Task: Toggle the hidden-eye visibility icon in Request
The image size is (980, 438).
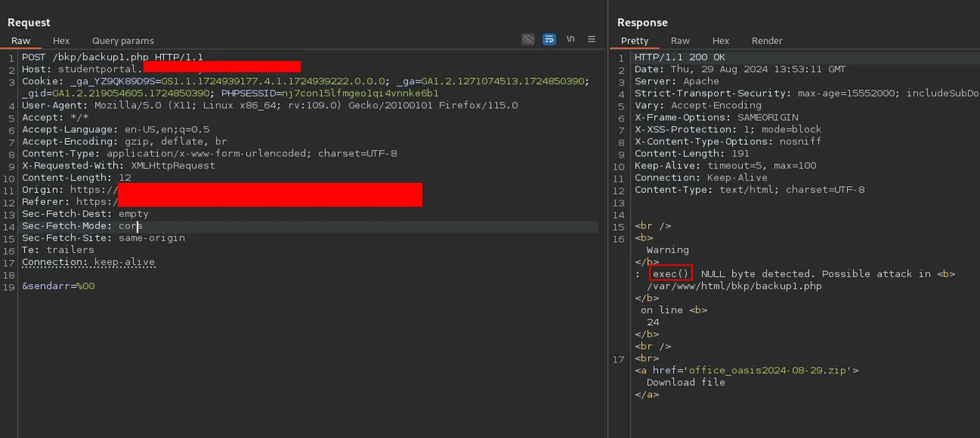Action: coord(528,39)
